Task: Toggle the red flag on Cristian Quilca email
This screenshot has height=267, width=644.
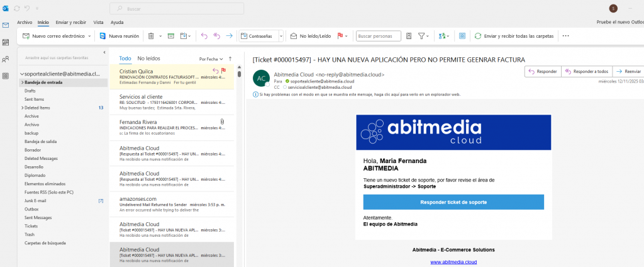Action: 223,71
